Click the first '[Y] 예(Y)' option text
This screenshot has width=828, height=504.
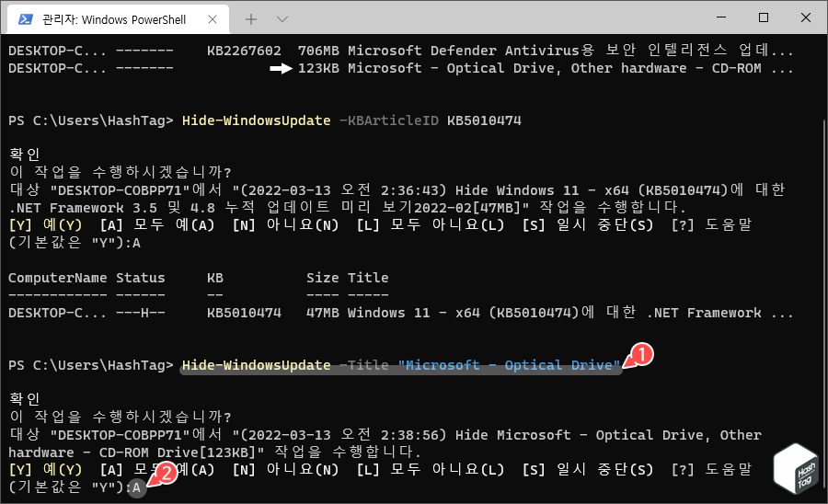click(45, 224)
